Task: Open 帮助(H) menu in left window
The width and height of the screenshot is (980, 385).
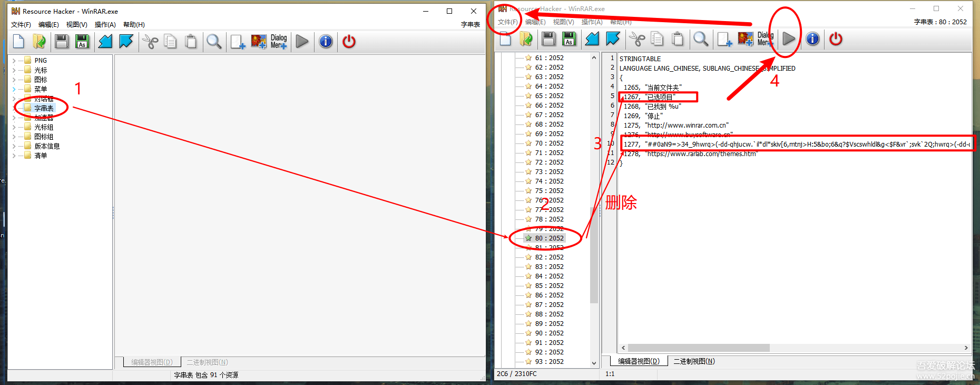Action: (134, 24)
